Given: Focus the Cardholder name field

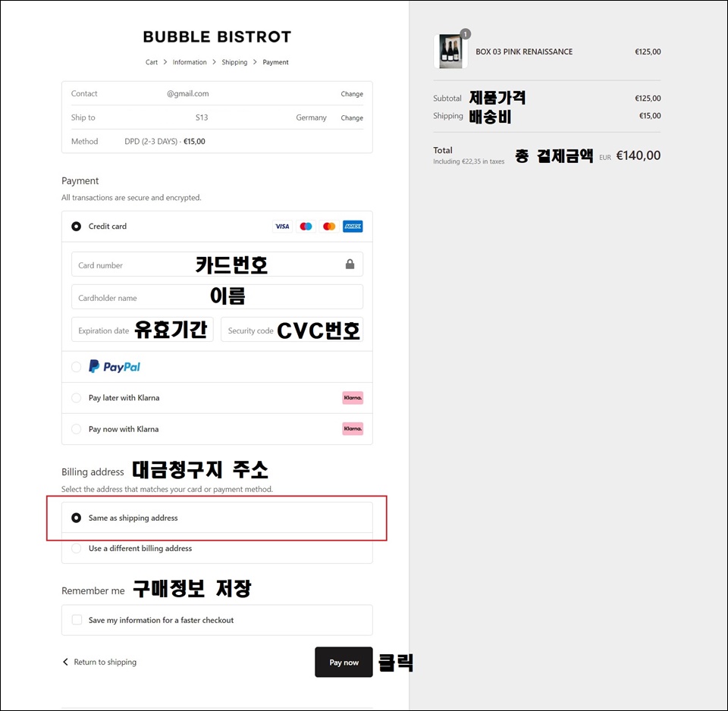Looking at the screenshot, I should (x=217, y=297).
